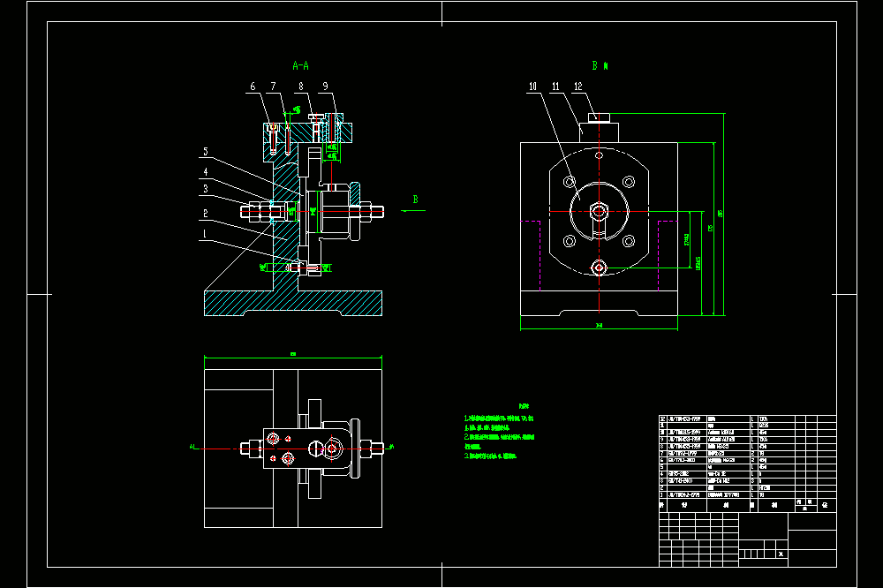This screenshot has height=588, width=883.
Task: Pick part callout number 3
Action: tap(206, 189)
